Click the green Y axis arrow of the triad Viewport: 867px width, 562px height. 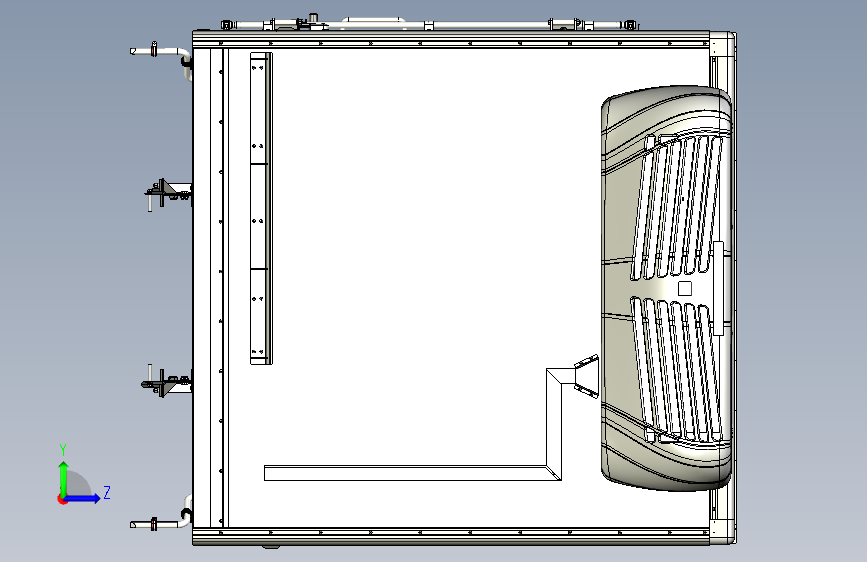click(64, 476)
